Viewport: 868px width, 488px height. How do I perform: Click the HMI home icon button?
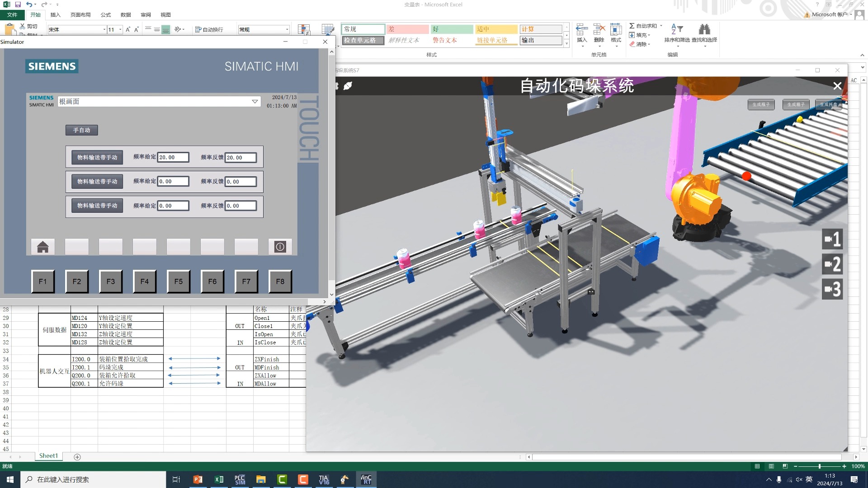[x=43, y=247]
